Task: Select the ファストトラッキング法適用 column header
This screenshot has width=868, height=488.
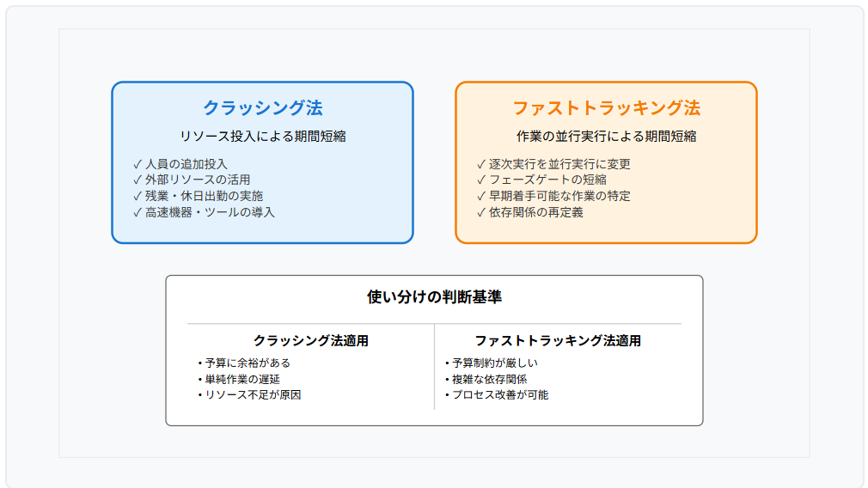Action: [558, 341]
